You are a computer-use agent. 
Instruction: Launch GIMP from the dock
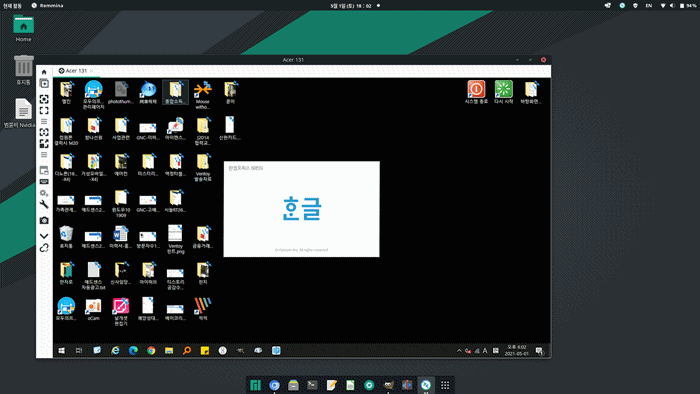point(388,385)
